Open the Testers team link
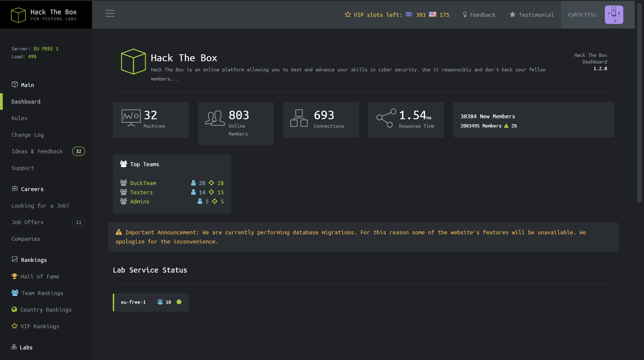This screenshot has height=360, width=644. click(141, 192)
